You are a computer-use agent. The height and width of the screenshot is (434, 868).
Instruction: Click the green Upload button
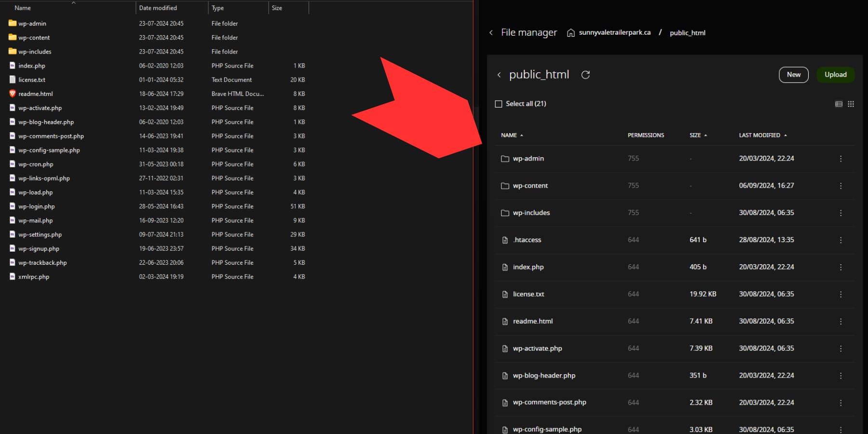tap(836, 75)
